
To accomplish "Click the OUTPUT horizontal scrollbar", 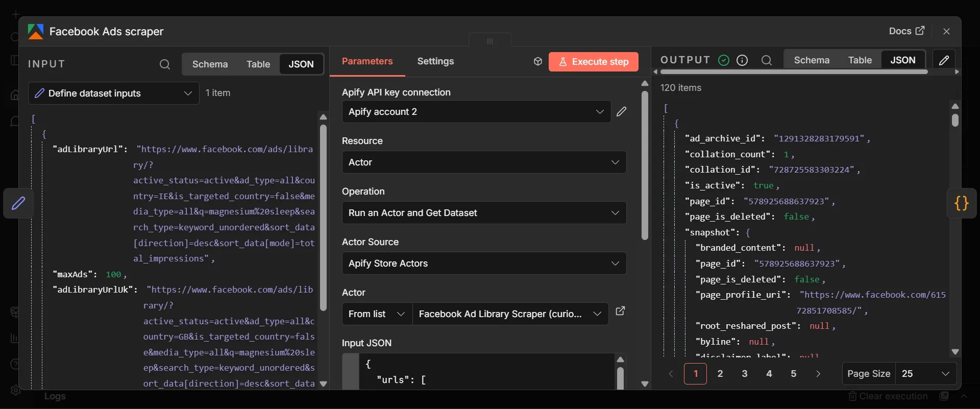I will pos(794,72).
